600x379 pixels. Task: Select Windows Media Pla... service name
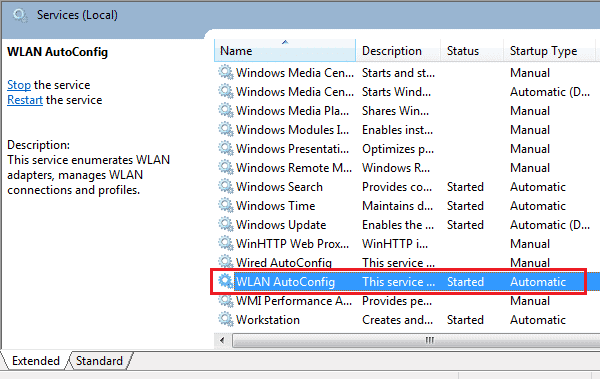[x=292, y=111]
